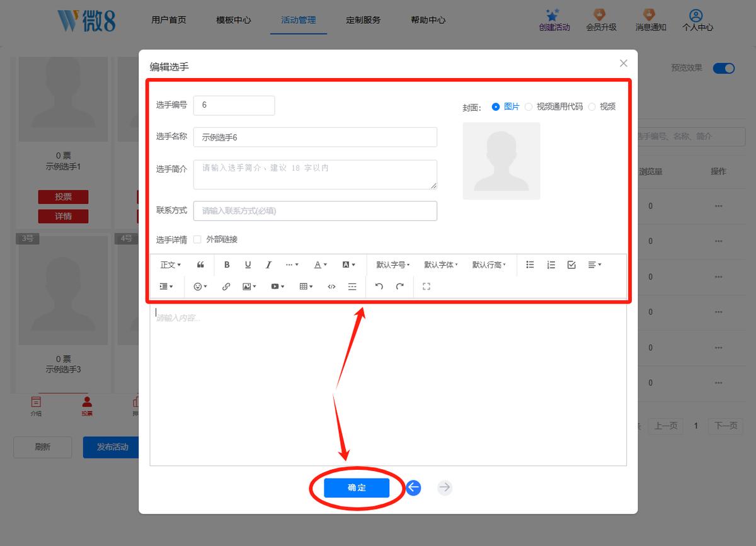
Task: Insert a code block
Action: [x=331, y=287]
